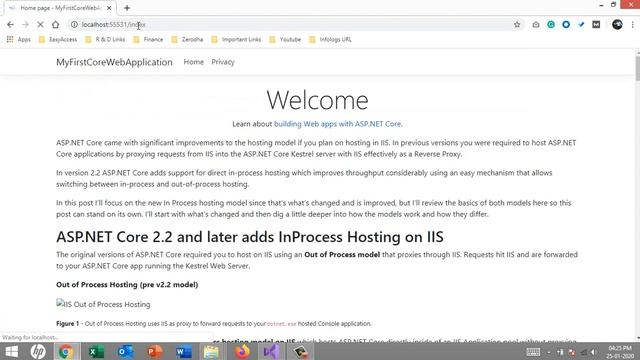Click the dotnet.exe code text
The height and width of the screenshot is (360, 640).
[x=282, y=324]
